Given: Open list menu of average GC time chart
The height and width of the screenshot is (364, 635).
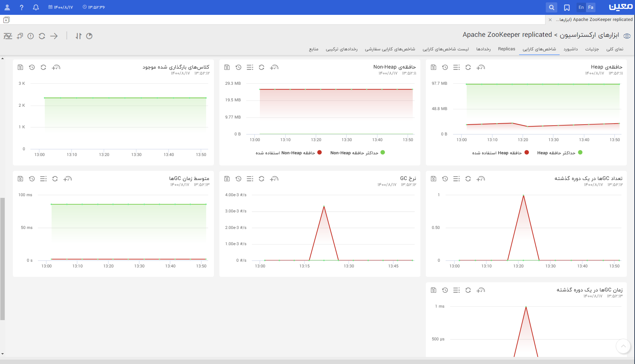Looking at the screenshot, I should click(x=43, y=179).
